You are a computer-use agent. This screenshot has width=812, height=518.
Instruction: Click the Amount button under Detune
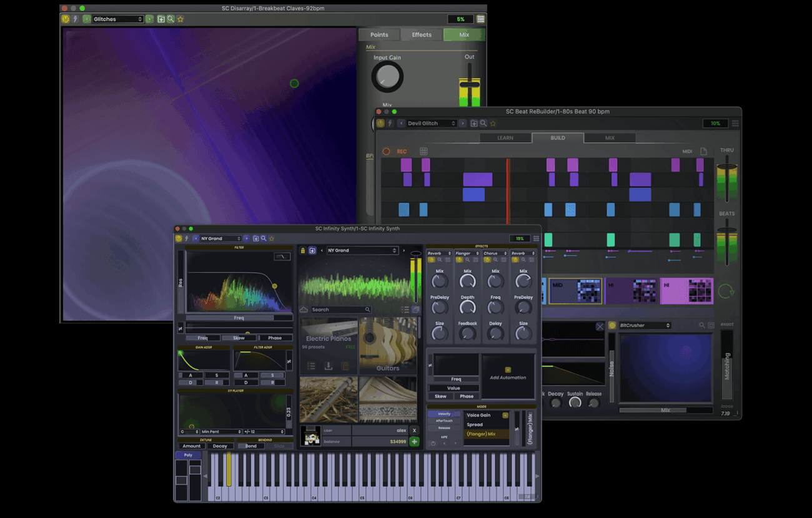pyautogui.click(x=192, y=446)
